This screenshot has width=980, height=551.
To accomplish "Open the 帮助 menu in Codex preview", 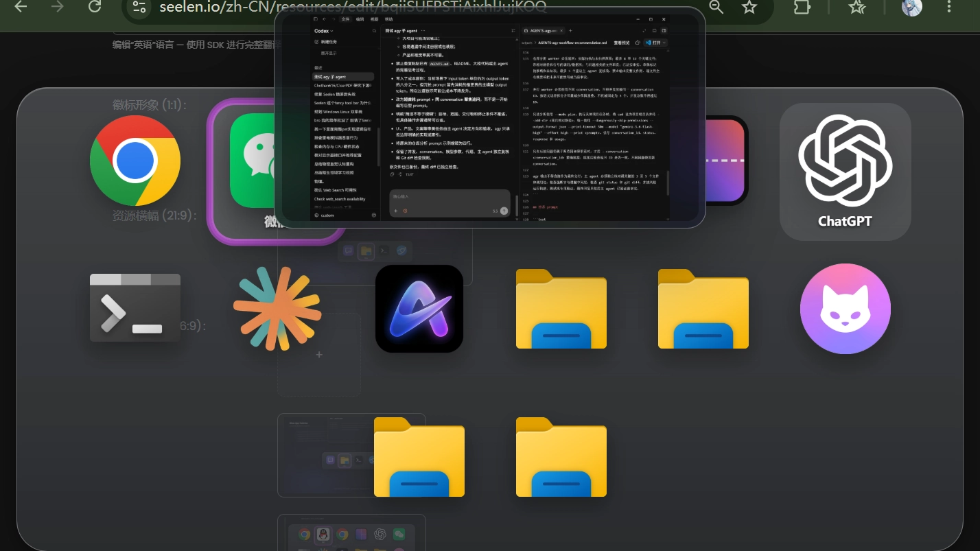I will point(388,19).
